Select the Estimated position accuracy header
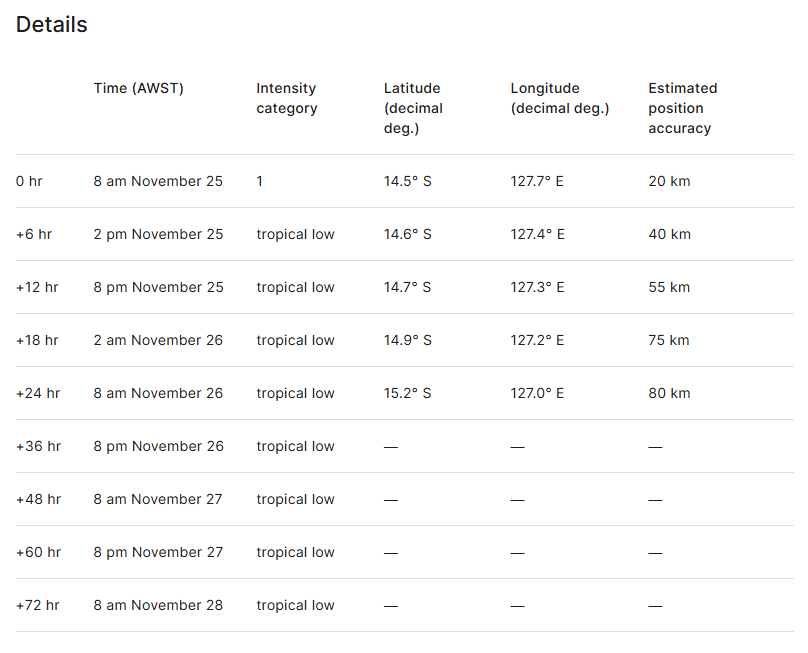Viewport: 808px width, 653px height. [x=683, y=108]
